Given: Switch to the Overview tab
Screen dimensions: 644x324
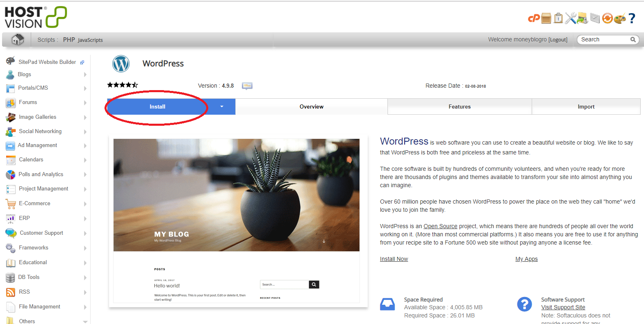Looking at the screenshot, I should point(312,106).
